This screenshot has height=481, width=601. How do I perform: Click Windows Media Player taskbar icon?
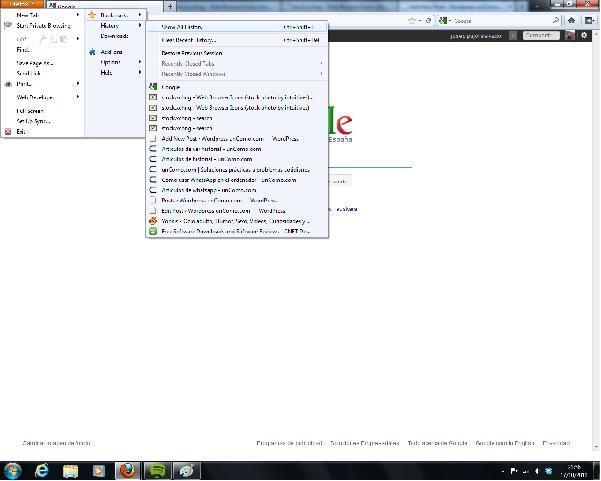(x=99, y=470)
